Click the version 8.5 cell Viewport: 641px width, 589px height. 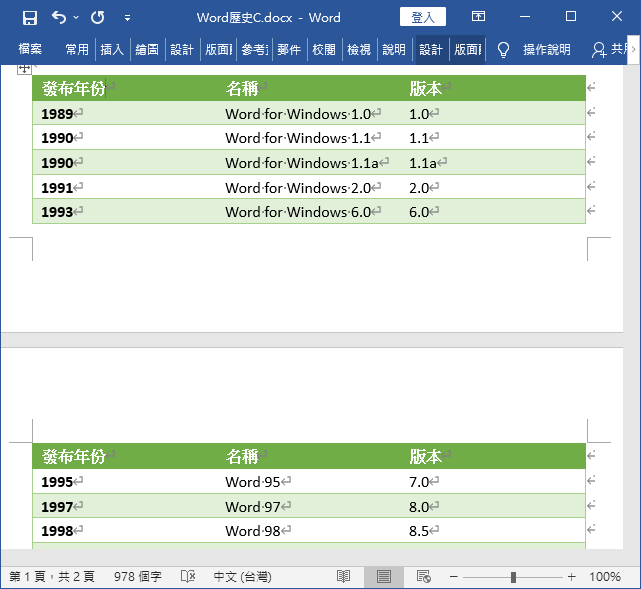tap(419, 531)
